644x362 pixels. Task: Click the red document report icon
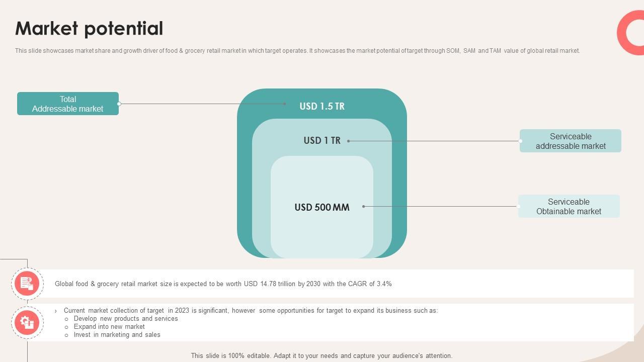tap(27, 284)
